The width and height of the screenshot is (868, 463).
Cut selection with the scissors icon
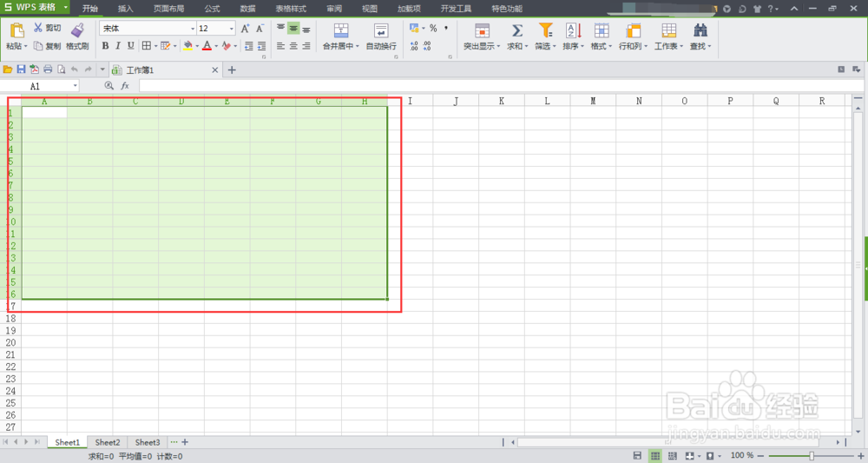(x=38, y=28)
